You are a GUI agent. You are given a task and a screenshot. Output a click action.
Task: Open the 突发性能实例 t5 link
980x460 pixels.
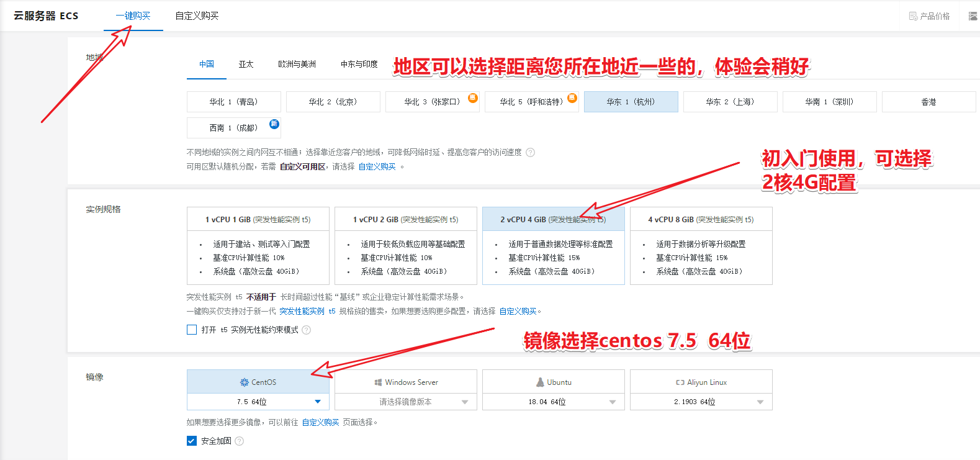coord(307,311)
